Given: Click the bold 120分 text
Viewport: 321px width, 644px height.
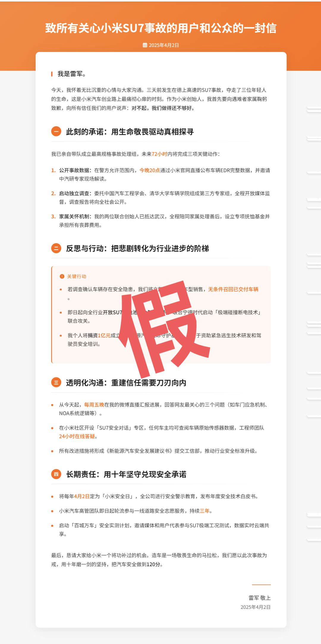Looking at the screenshot, I should coord(153,564).
